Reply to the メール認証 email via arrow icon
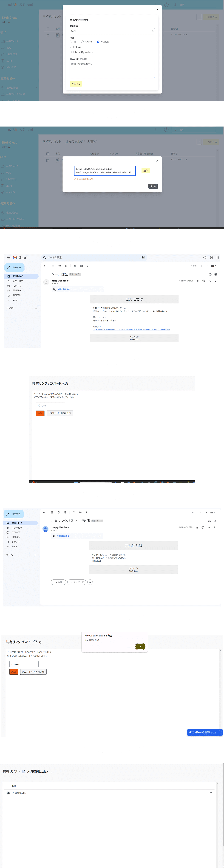The width and height of the screenshot is (224, 868). point(210,281)
